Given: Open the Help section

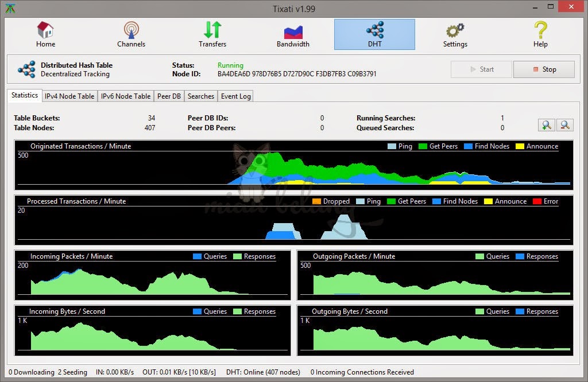Looking at the screenshot, I should [540, 34].
